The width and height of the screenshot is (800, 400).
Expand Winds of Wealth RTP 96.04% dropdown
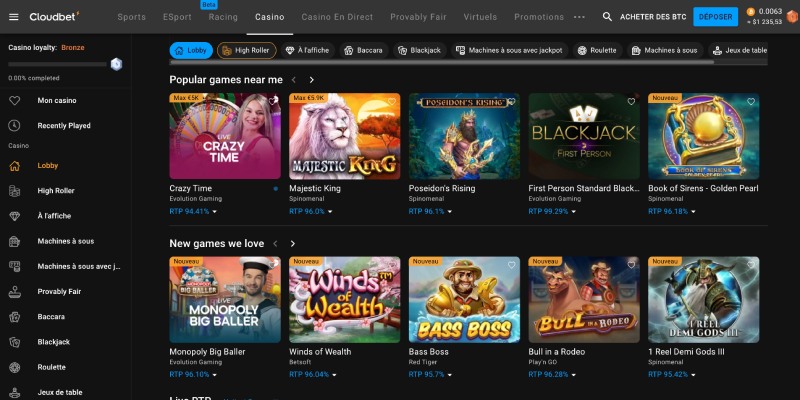[x=334, y=375]
